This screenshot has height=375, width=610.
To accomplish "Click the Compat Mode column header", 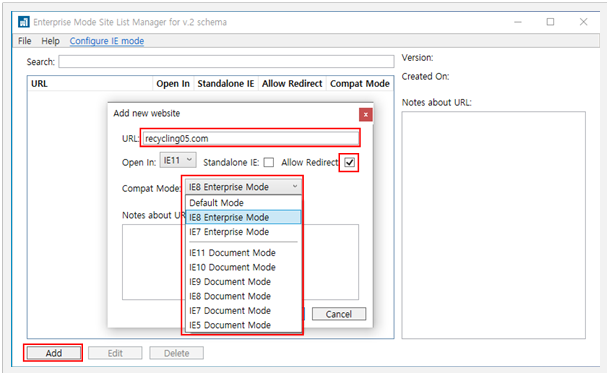I will [360, 84].
